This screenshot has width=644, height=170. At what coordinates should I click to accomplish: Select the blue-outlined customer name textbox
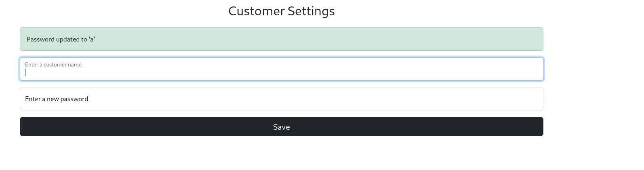pyautogui.click(x=281, y=69)
